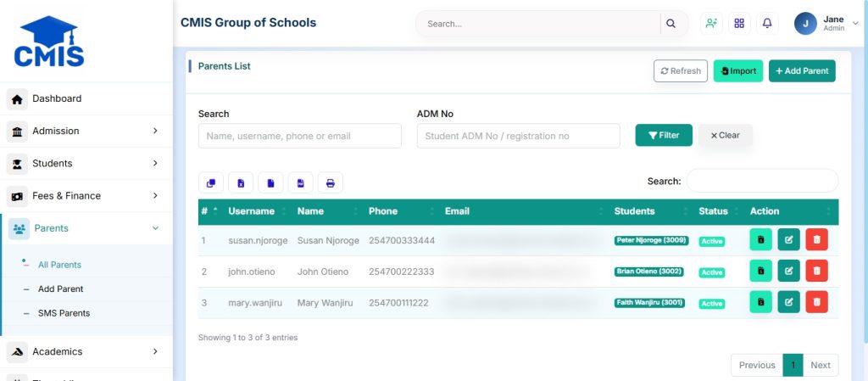Click the Admission building icon
This screenshot has width=868, height=381.
click(17, 132)
